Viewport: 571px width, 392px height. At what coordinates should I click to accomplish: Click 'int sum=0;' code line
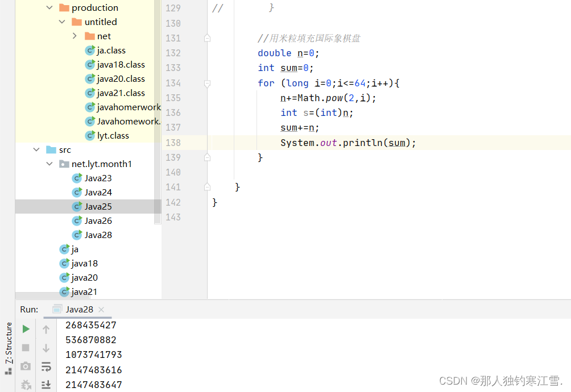pos(285,68)
